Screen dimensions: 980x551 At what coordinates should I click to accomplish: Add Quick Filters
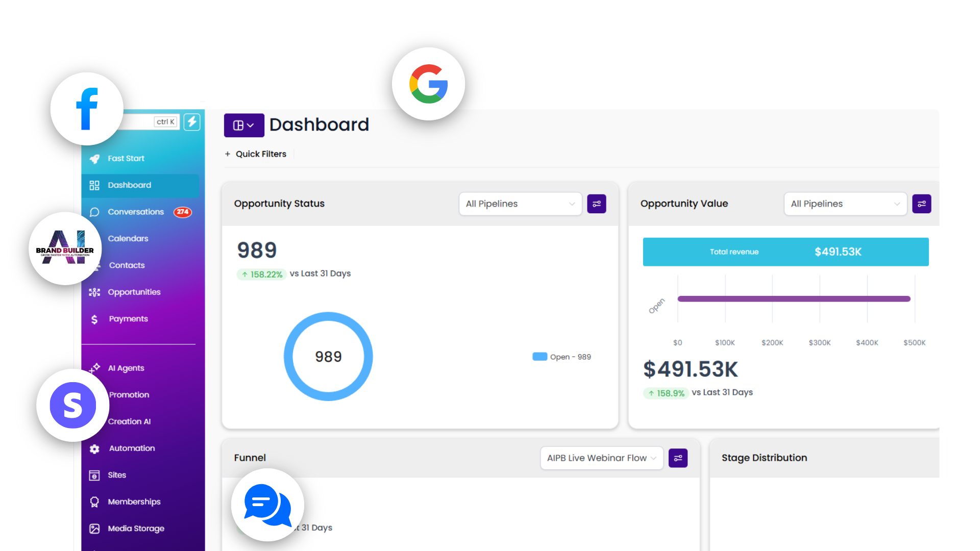tap(256, 154)
